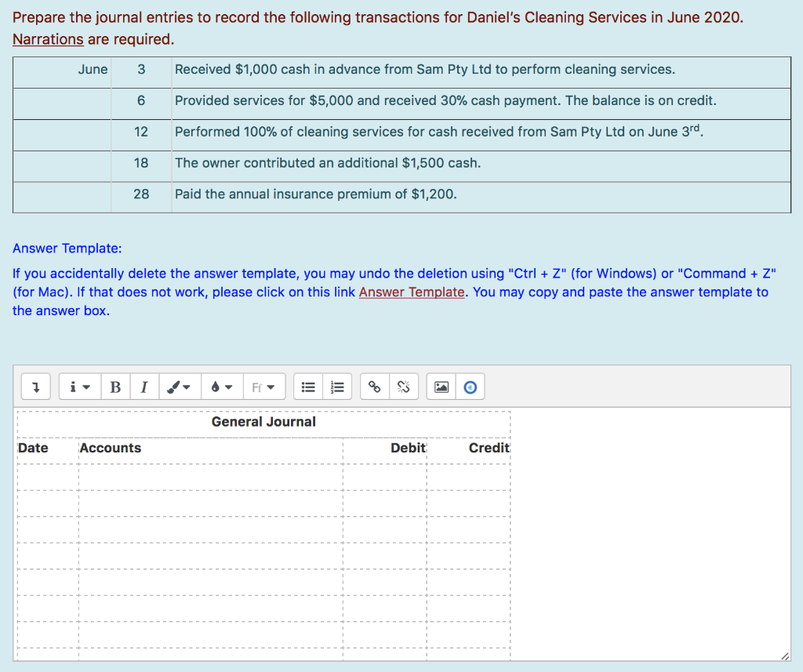803x672 pixels.
Task: Click the blue clock icon in the toolbar
Action: [471, 386]
